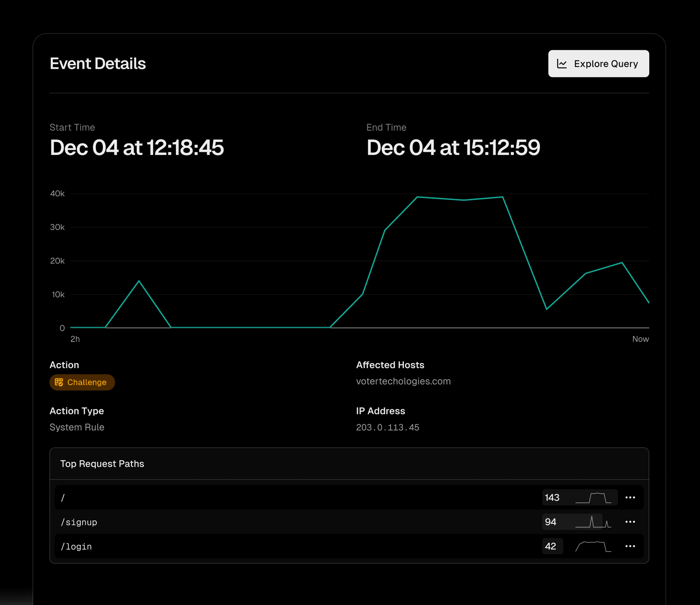Open more options for the /signup row
The image size is (700, 605).
tap(630, 522)
